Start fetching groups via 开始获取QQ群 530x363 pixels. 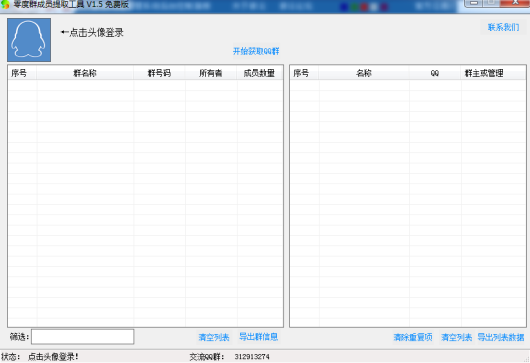[256, 51]
